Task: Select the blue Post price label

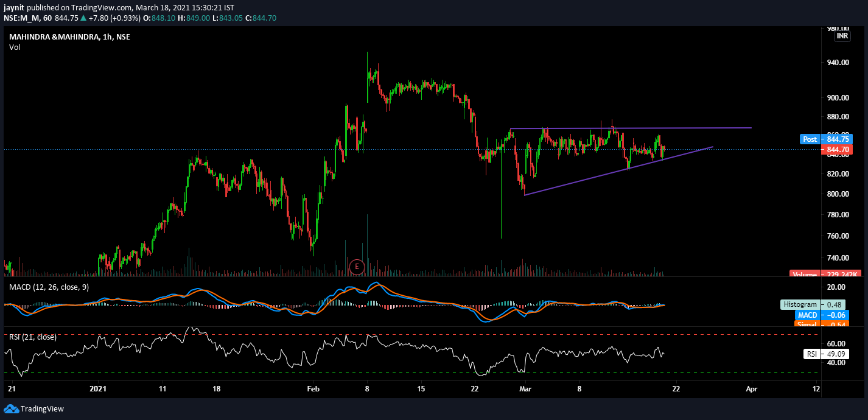Action: (825, 139)
